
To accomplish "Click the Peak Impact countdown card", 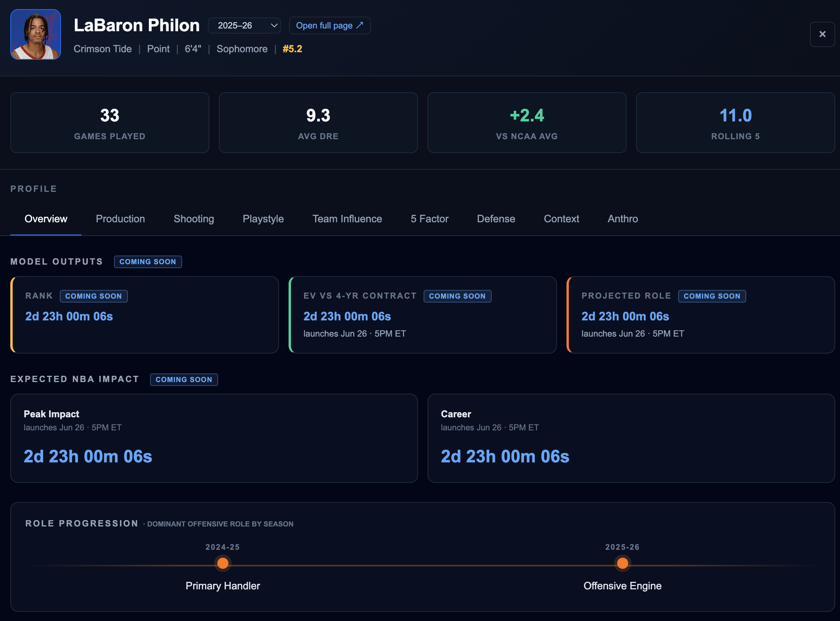I will (214, 438).
